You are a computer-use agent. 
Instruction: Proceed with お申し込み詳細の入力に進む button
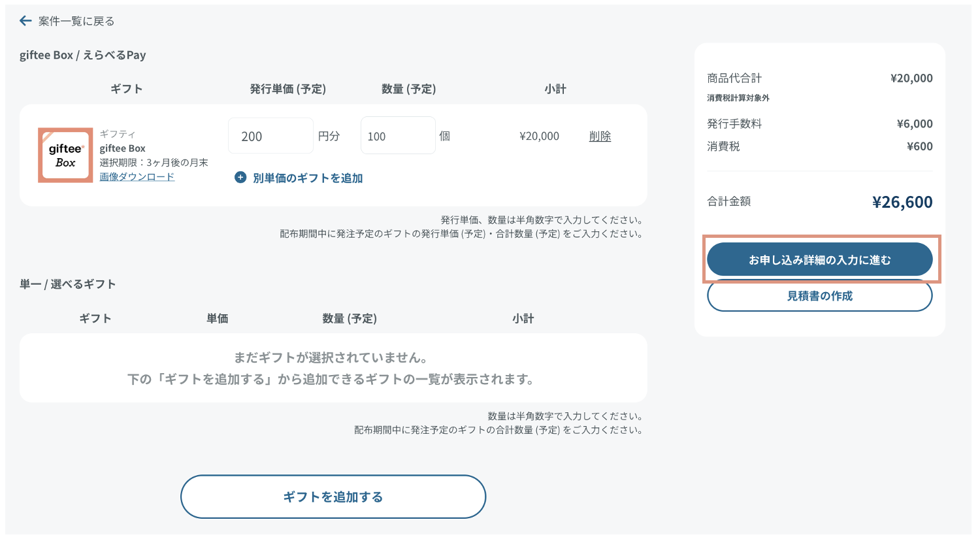click(x=819, y=259)
